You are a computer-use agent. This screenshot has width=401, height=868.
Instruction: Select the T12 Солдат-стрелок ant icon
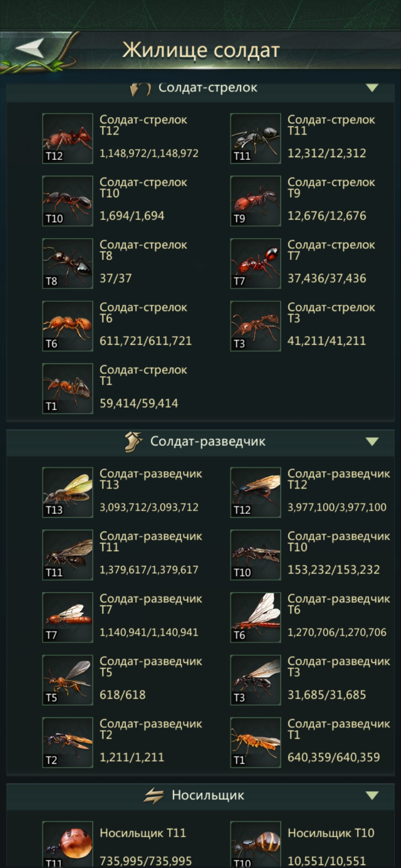(68, 138)
